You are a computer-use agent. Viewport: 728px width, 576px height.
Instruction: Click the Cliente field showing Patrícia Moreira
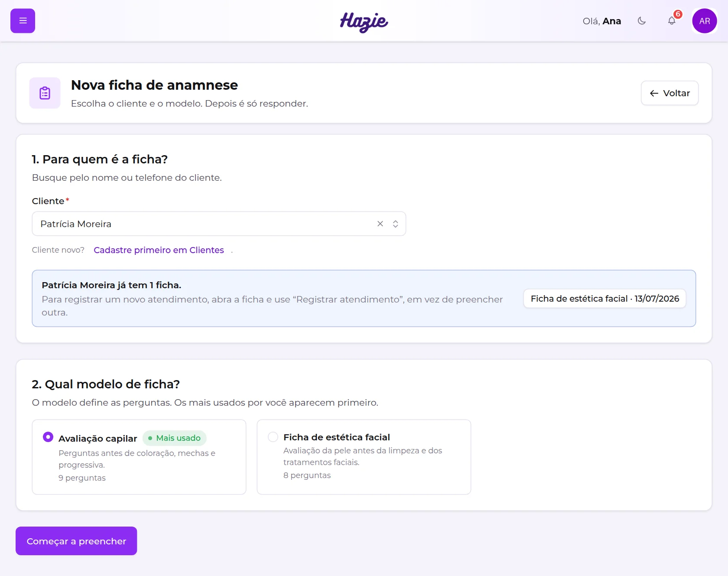(219, 224)
